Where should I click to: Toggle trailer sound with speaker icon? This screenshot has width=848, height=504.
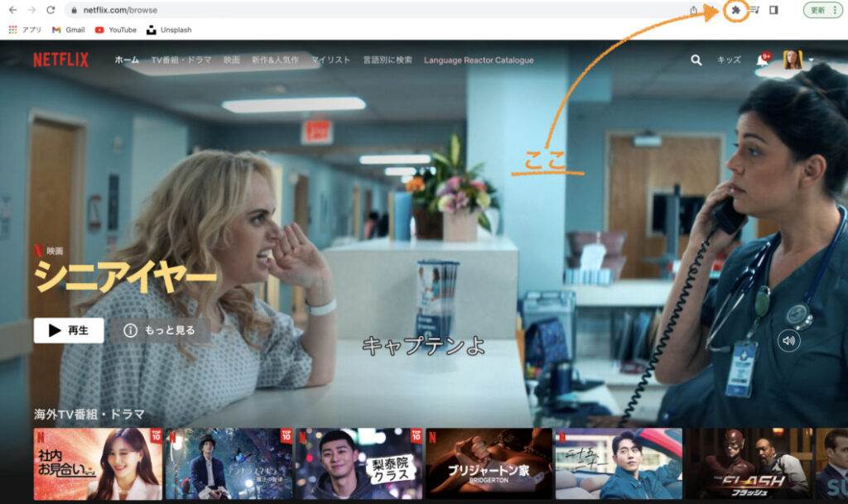point(789,340)
